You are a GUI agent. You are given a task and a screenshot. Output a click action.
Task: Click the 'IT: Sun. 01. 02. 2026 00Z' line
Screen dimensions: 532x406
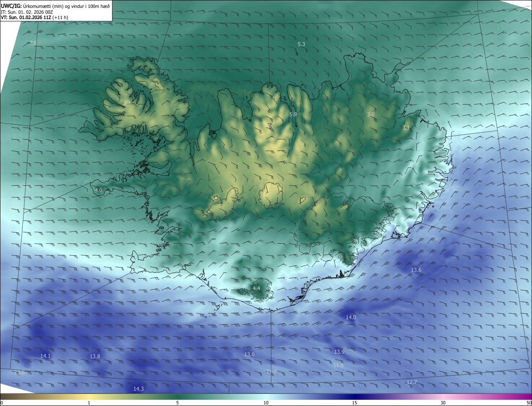[x=27, y=12]
